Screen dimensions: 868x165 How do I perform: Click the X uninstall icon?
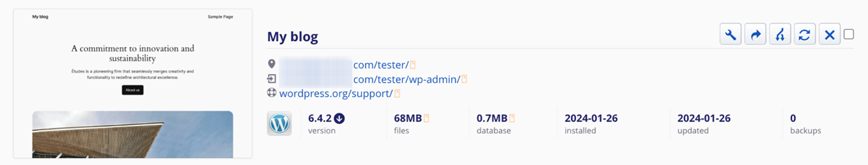pos(829,34)
